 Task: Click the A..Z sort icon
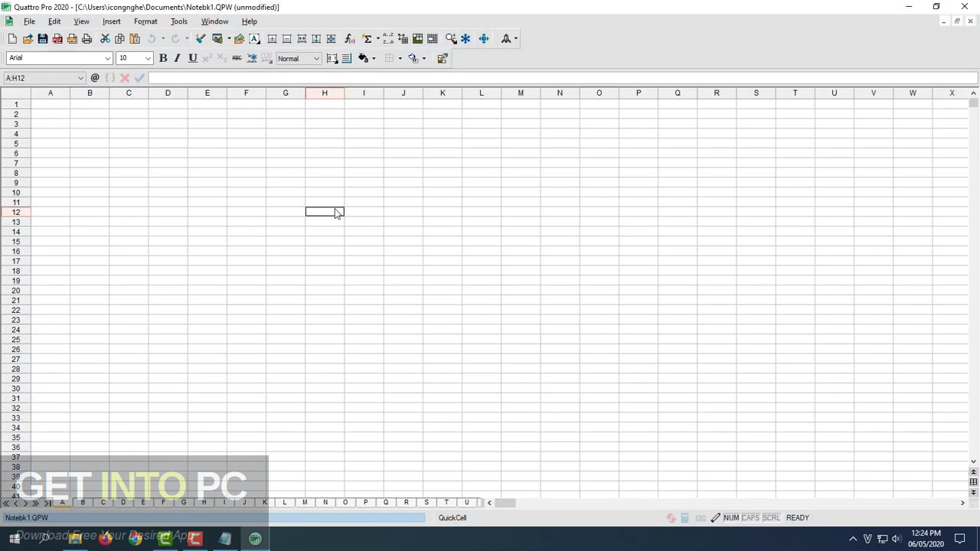click(388, 39)
